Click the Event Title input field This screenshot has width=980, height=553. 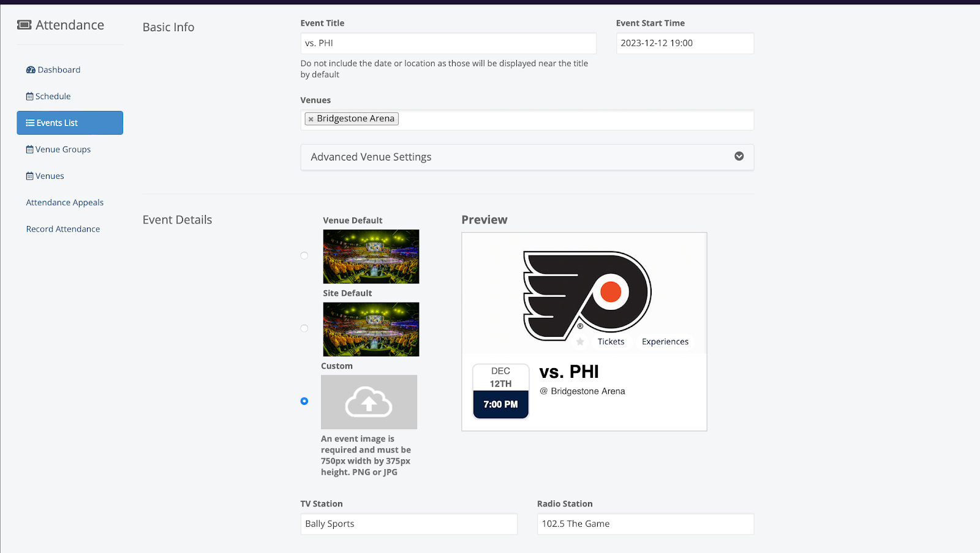click(x=448, y=43)
